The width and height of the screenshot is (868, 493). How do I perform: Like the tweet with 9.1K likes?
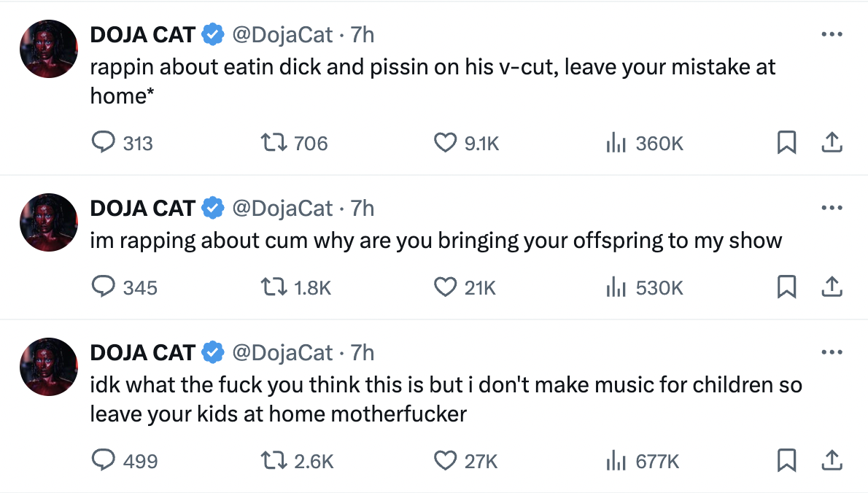tap(445, 143)
